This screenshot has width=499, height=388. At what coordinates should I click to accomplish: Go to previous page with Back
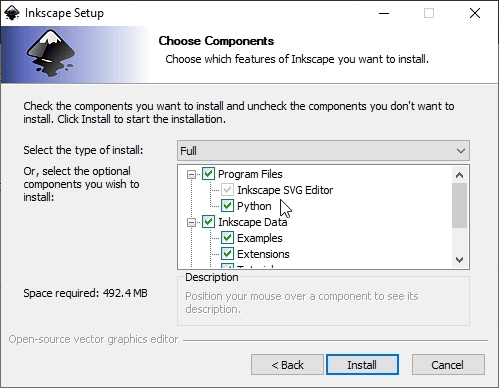pos(287,365)
